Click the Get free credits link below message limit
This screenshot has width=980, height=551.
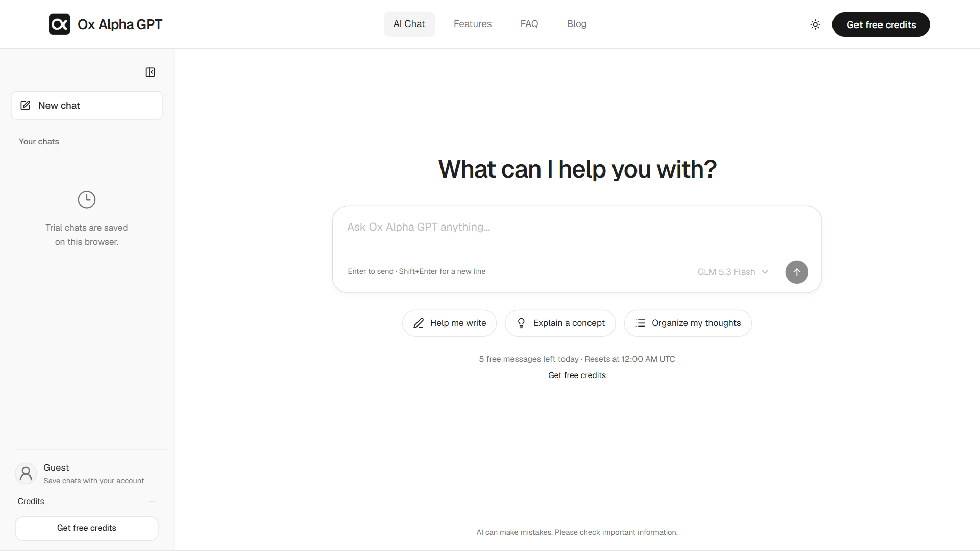coord(577,375)
